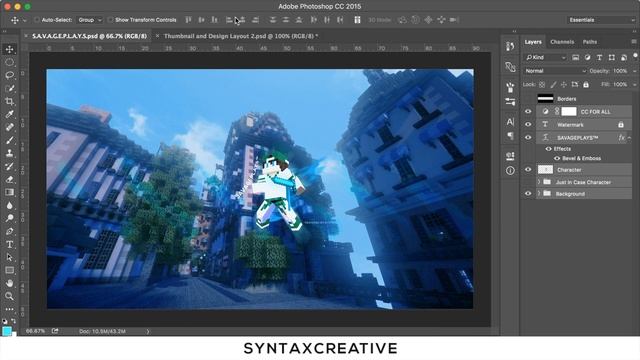This screenshot has width=640, height=360.
Task: Enable the Auto-Select checkbox
Action: pyautogui.click(x=37, y=20)
